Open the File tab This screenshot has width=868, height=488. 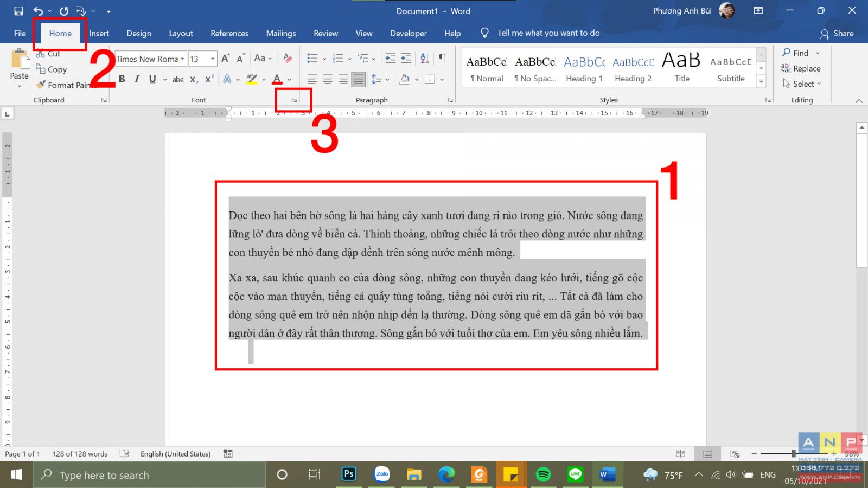[20, 33]
